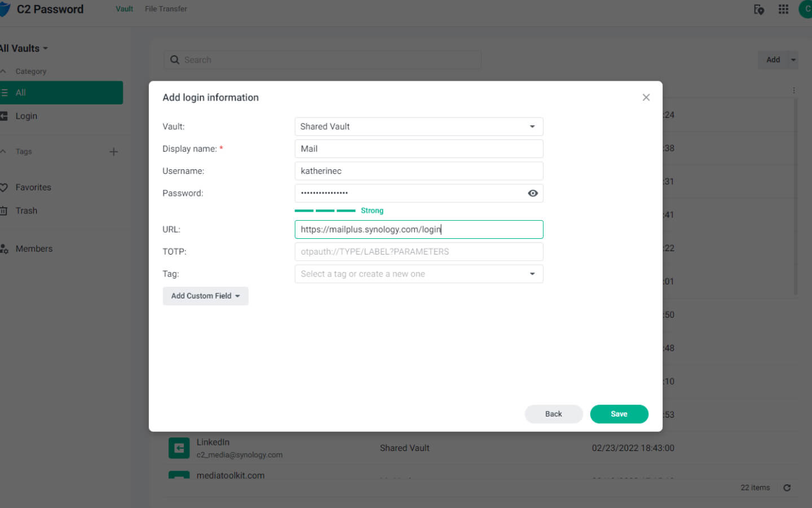
Task: Click the refresh icon near 22 items
Action: click(x=787, y=488)
